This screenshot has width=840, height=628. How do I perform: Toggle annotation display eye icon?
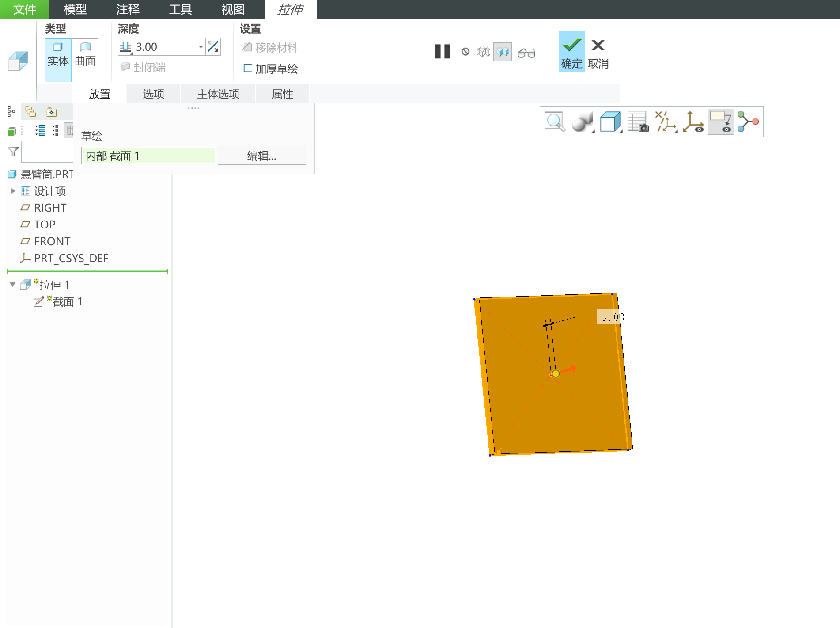coord(721,122)
